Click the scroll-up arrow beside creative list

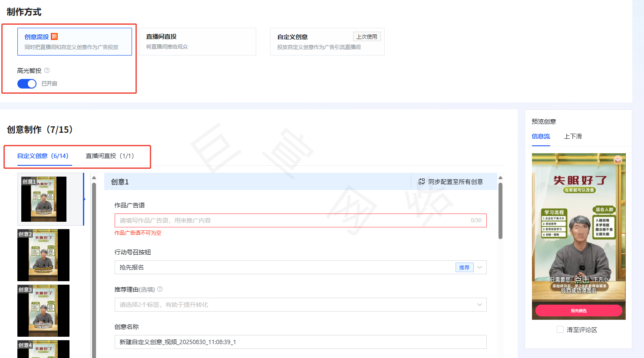click(93, 178)
